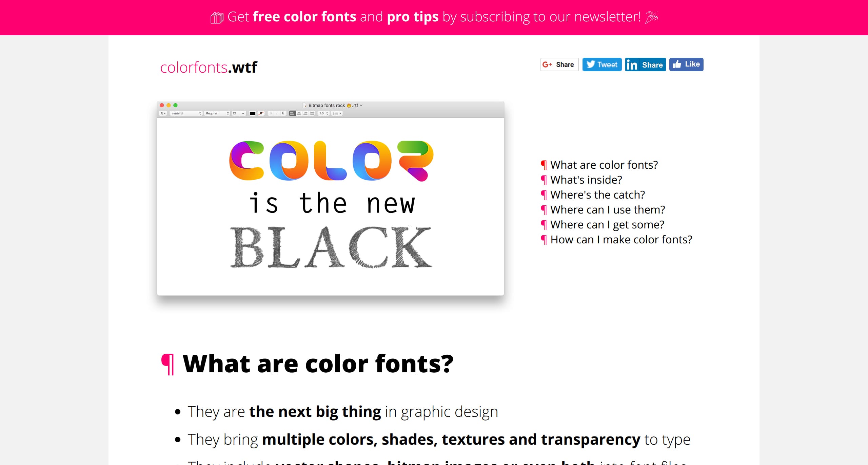Select justified text alignment
Screen dimensions: 868x465
coord(312,113)
